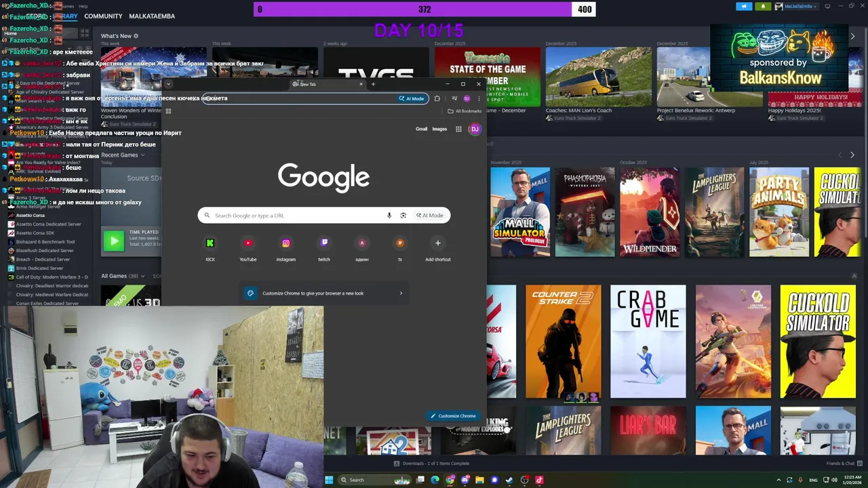This screenshot has height=488, width=868.
Task: Click green Play button for Source SDK
Action: pos(114,241)
